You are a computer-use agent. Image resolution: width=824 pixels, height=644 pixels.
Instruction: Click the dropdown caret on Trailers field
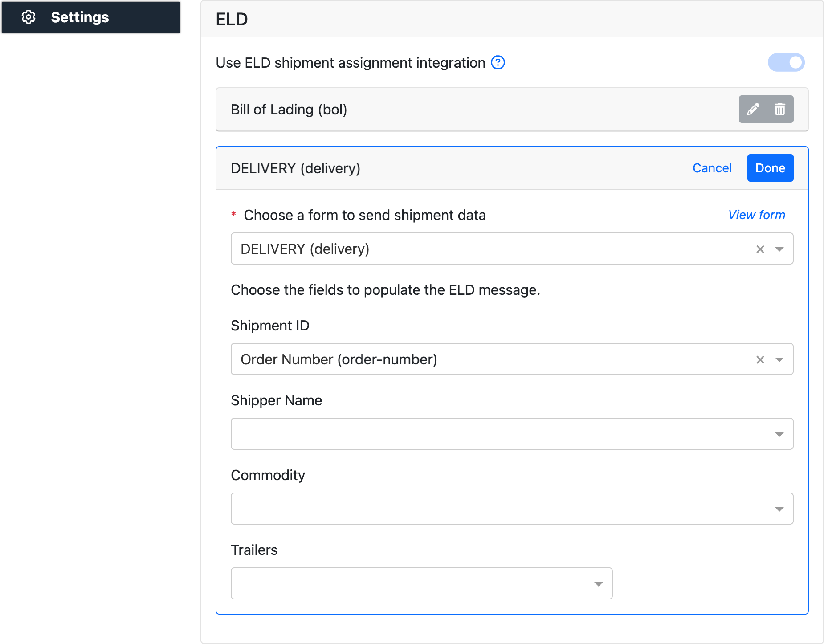tap(598, 583)
